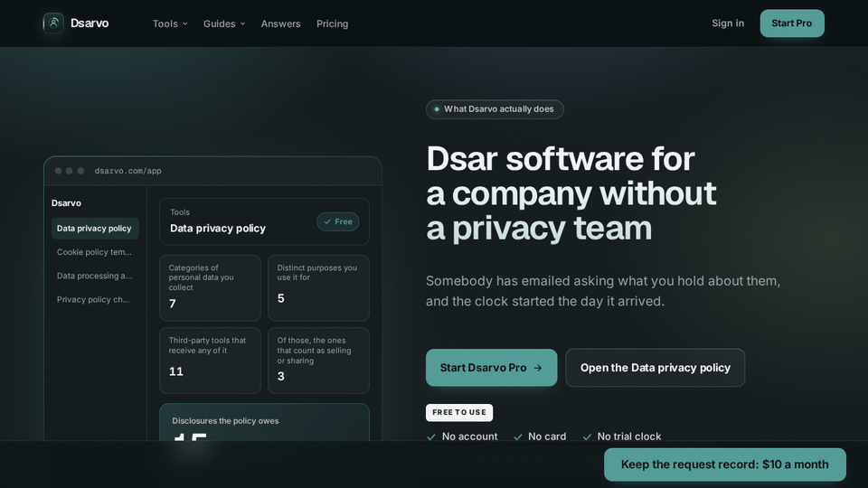
Task: Click Sign in link
Action: click(x=728, y=23)
